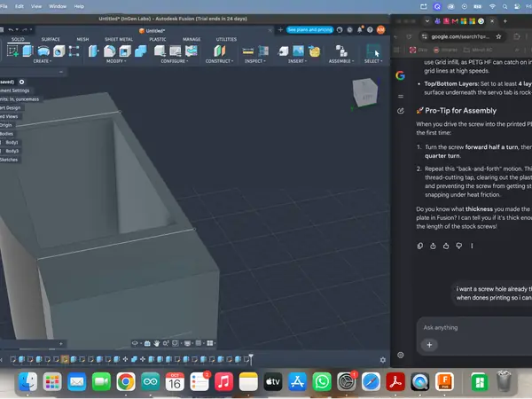Switch to the MESH tab

click(82, 39)
